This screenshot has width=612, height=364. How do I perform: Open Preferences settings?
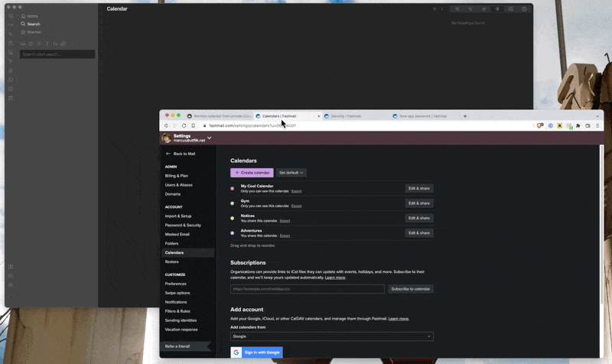176,284
